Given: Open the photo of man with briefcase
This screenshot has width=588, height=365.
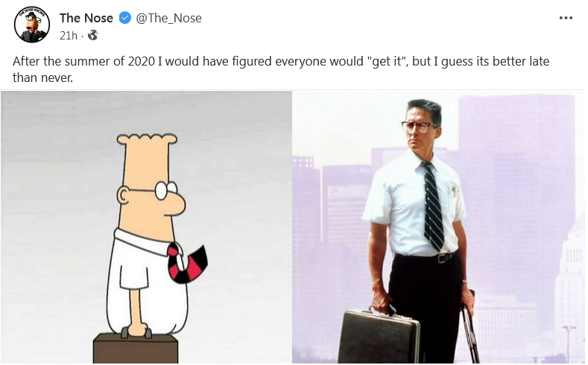Looking at the screenshot, I should [439, 227].
